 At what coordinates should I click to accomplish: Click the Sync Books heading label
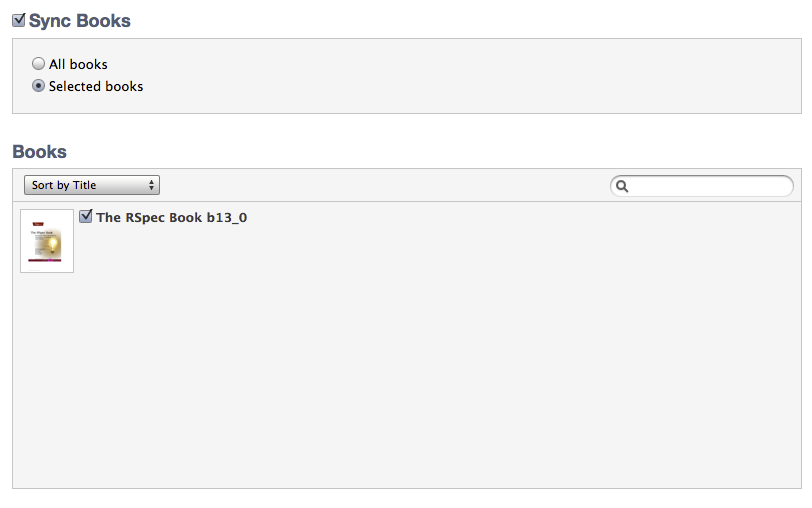(x=80, y=21)
